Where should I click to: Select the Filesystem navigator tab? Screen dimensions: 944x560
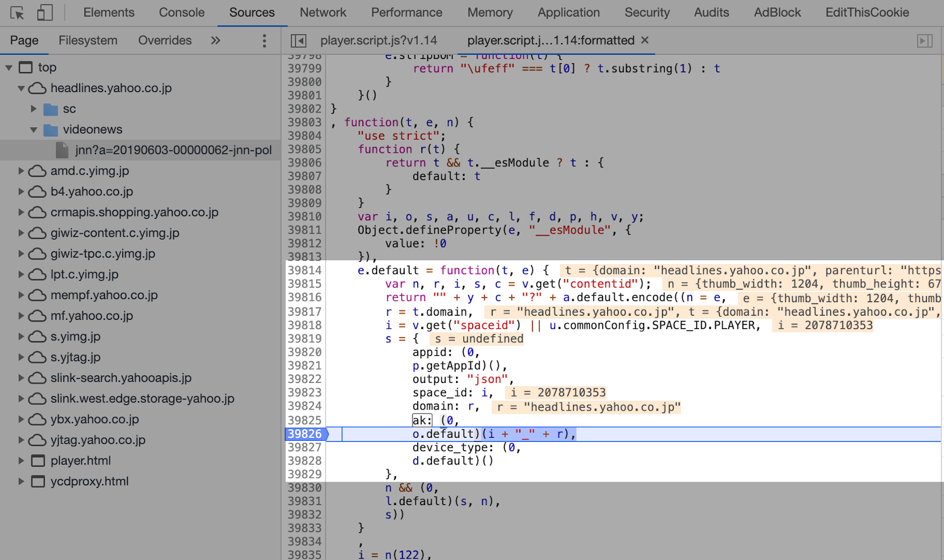[88, 40]
